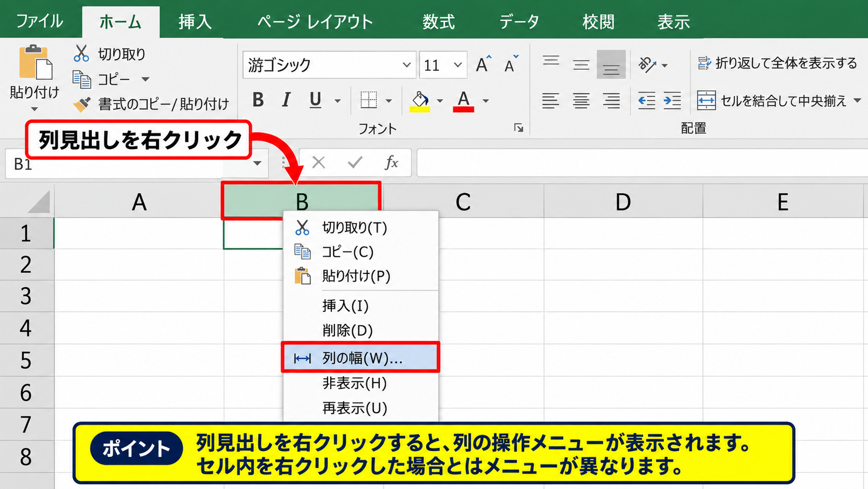Click the Format Painter brush icon
The height and width of the screenshot is (489, 868).
coord(82,104)
